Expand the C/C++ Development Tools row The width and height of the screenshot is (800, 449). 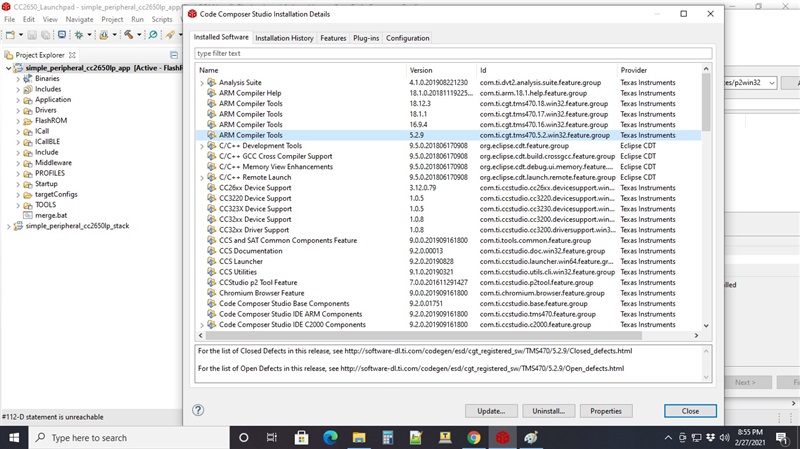[x=202, y=146]
